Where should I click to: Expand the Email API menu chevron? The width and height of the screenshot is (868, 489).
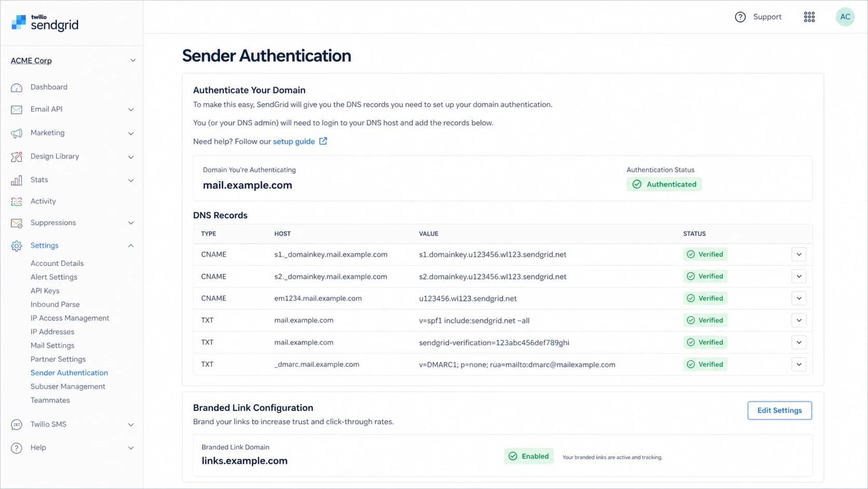131,110
